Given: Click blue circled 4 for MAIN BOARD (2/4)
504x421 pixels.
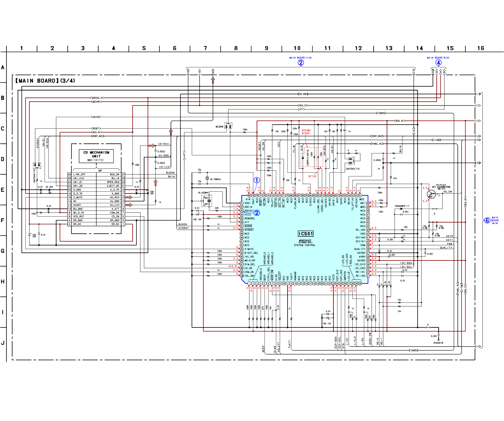Looking at the screenshot, I should pos(439,62).
